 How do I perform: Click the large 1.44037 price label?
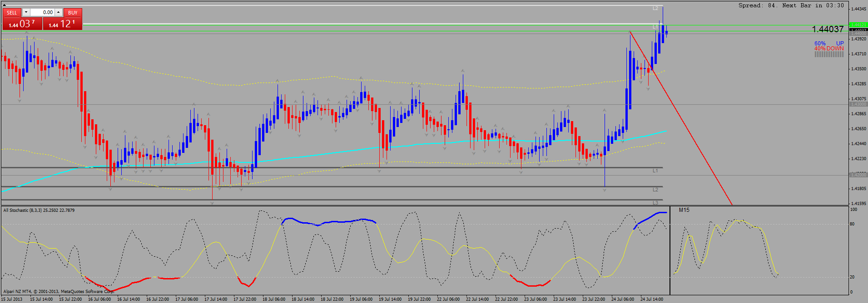[x=828, y=29]
